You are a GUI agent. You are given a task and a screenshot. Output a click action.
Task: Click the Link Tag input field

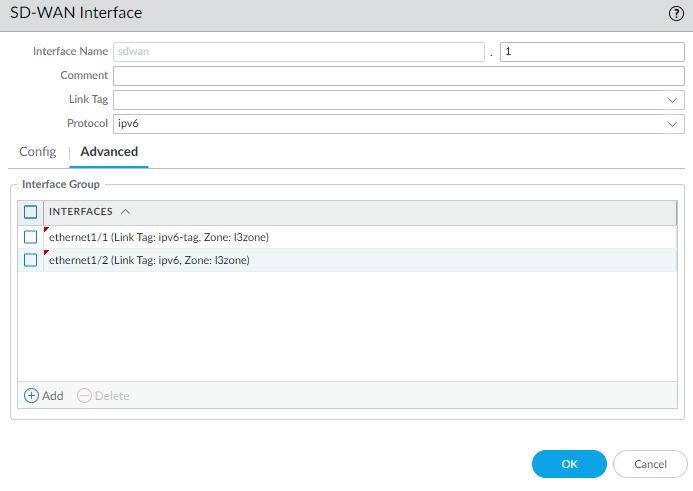(388, 100)
